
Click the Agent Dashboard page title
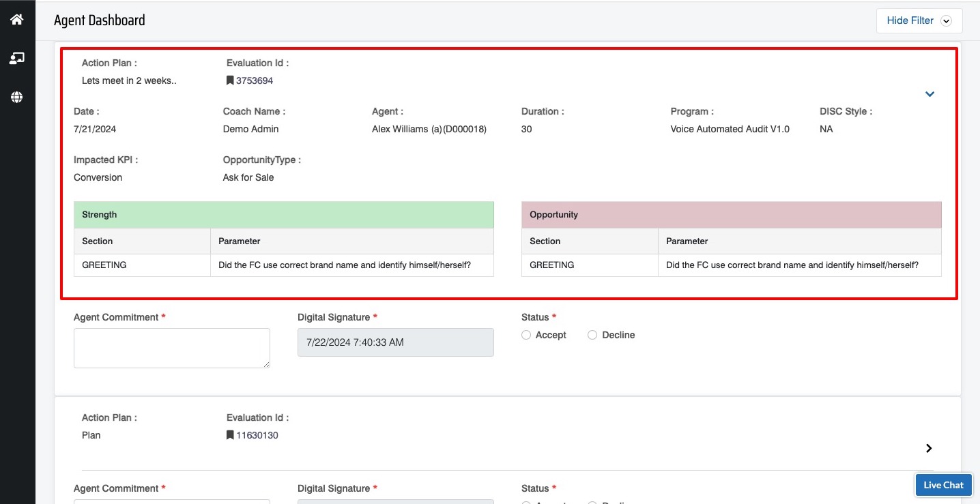tap(100, 20)
